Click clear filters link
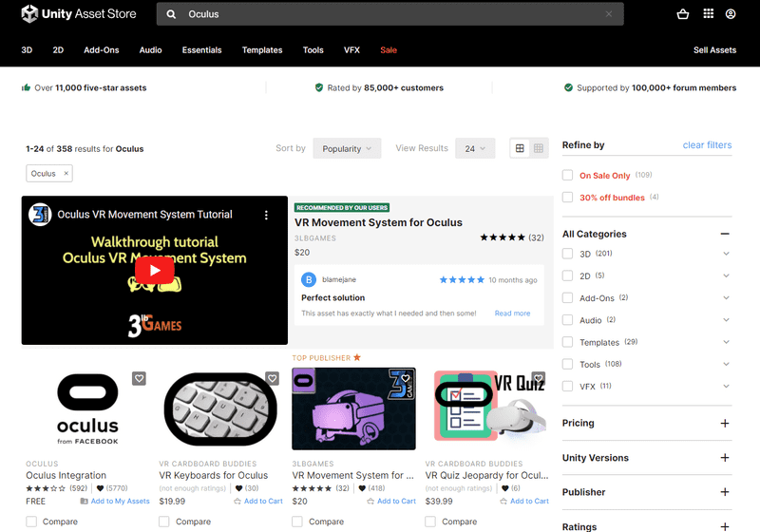760x532 pixels. [x=707, y=144]
